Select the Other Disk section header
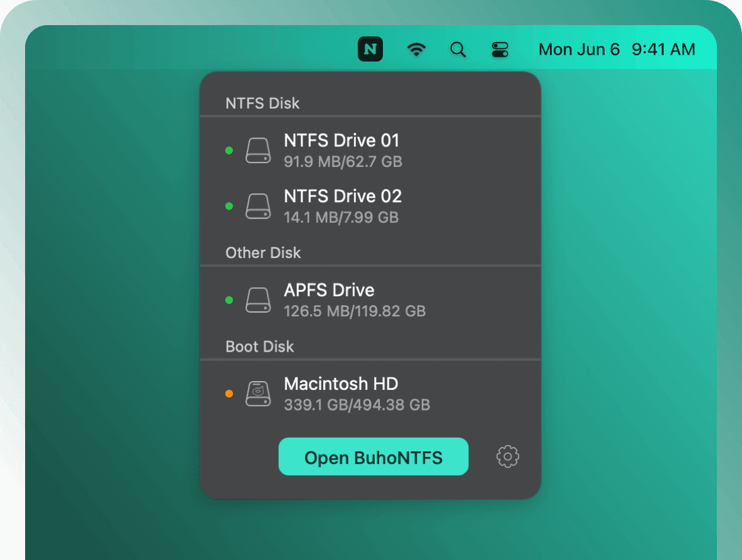 click(262, 252)
